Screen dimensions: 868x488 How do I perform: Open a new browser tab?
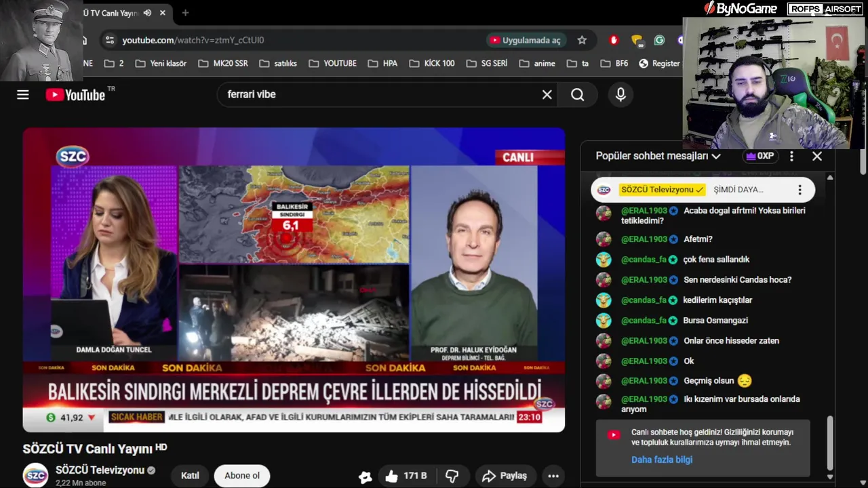185,13
